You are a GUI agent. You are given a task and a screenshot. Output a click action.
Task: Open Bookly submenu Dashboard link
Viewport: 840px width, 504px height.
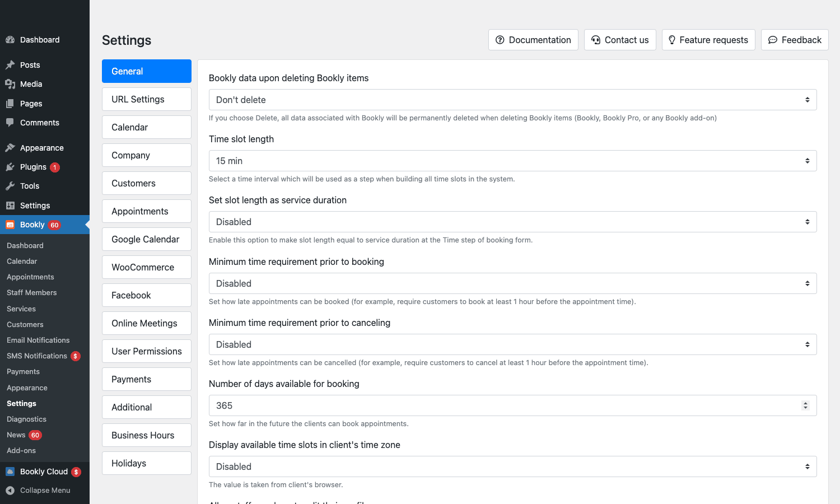(x=25, y=245)
